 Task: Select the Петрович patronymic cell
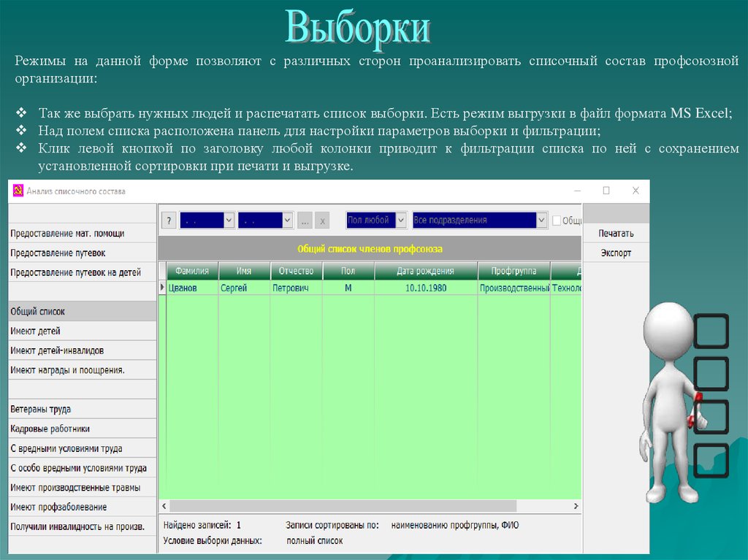297,288
